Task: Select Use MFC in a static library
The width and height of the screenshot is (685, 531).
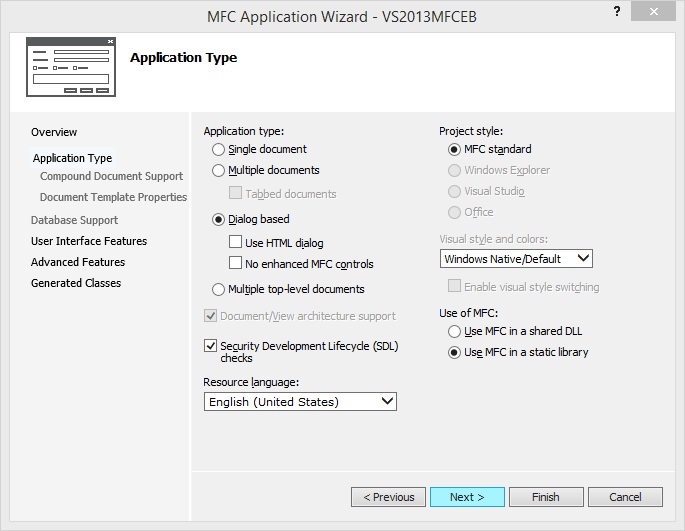Action: coord(454,352)
